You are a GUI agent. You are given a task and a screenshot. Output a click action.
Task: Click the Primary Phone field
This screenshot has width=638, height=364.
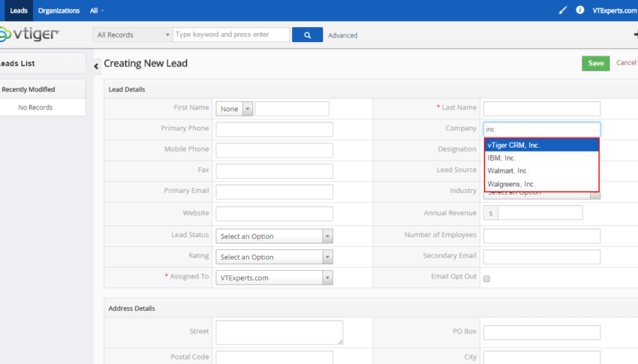tap(274, 130)
